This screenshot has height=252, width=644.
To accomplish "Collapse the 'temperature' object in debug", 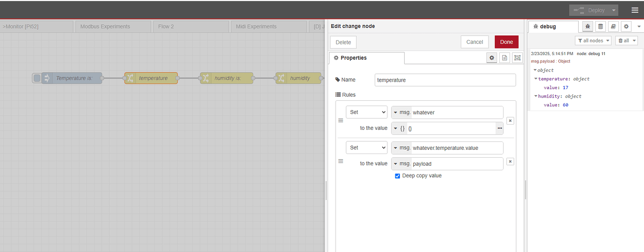I will pos(536,79).
